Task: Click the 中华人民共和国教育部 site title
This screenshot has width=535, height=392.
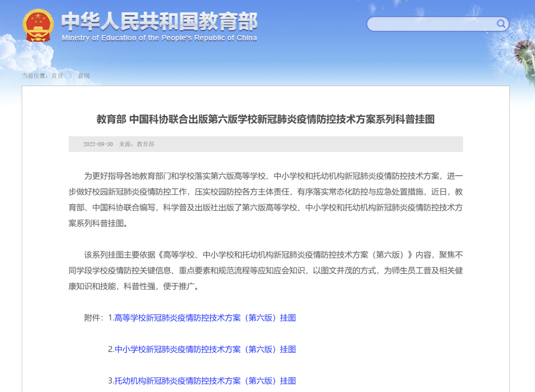Action: pyautogui.click(x=159, y=21)
